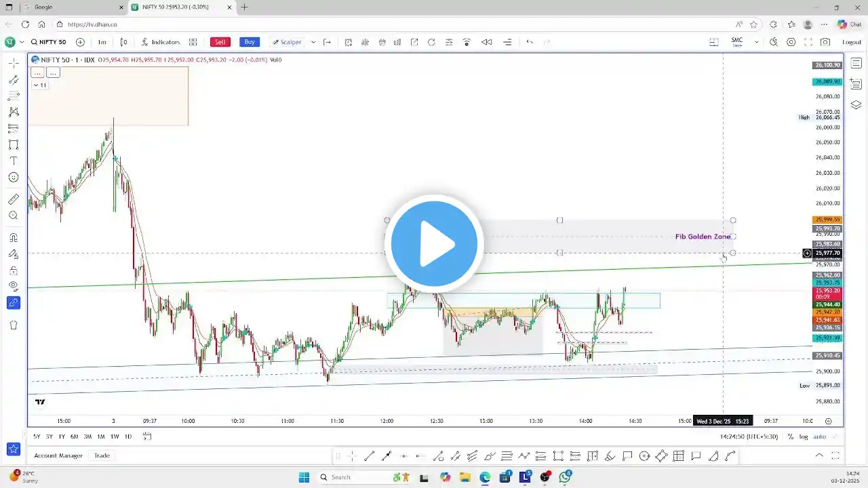Viewport: 868px width, 488px height.
Task: Expand the SMC layout dropdown arrow
Action: pos(756,42)
